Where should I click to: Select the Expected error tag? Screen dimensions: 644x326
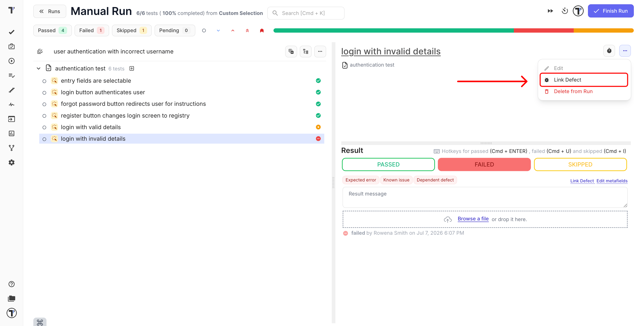[x=361, y=180]
